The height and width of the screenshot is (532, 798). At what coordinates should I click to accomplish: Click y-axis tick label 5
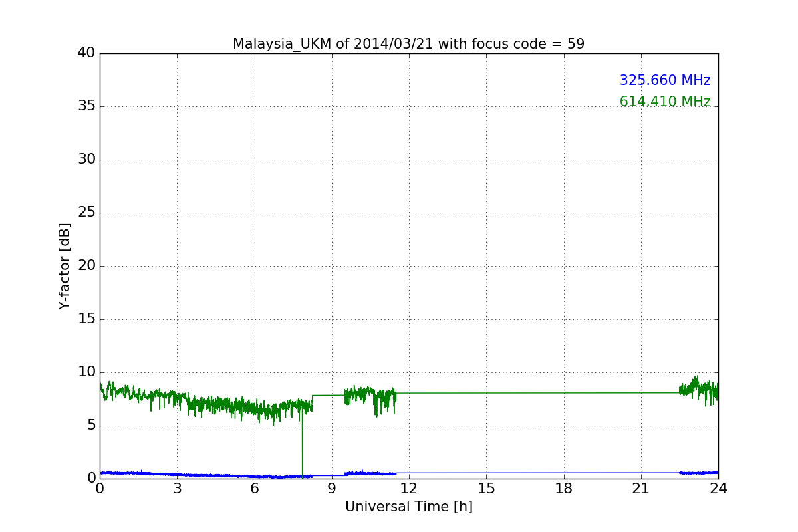point(91,426)
